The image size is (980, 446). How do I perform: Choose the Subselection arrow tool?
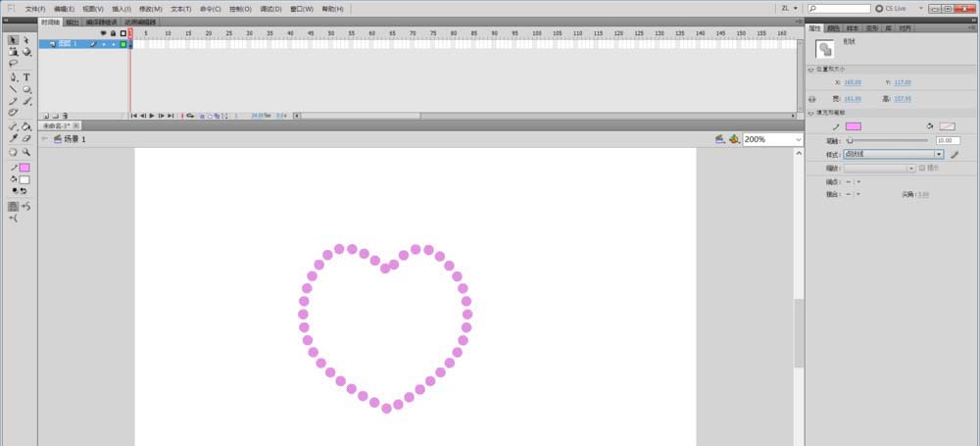(26, 40)
